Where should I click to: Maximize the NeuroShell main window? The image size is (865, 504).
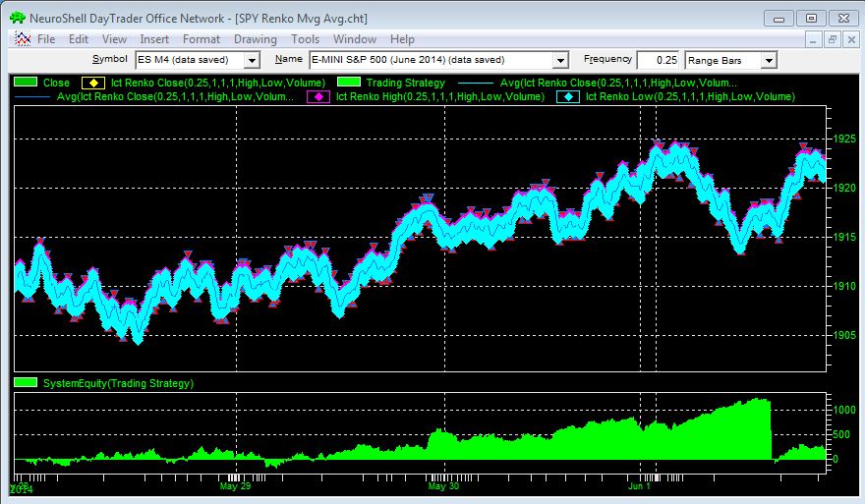pos(812,19)
